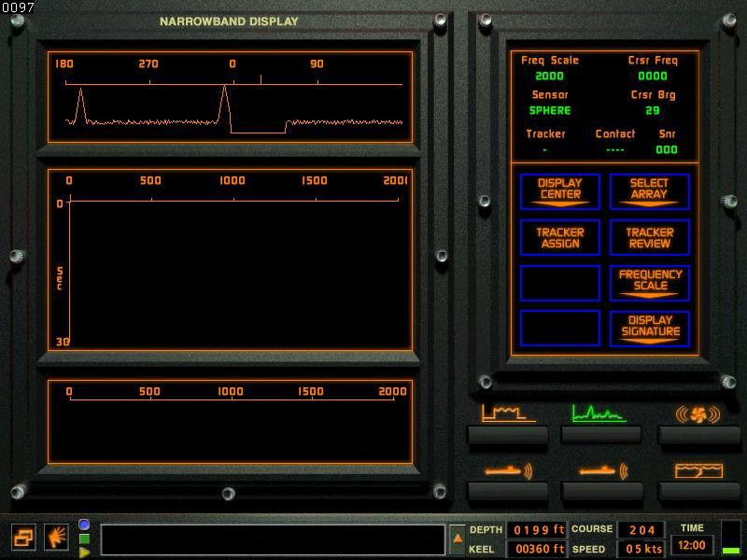The image size is (747, 560).
Task: Open the Broadband sonar display icon
Action: click(x=508, y=413)
